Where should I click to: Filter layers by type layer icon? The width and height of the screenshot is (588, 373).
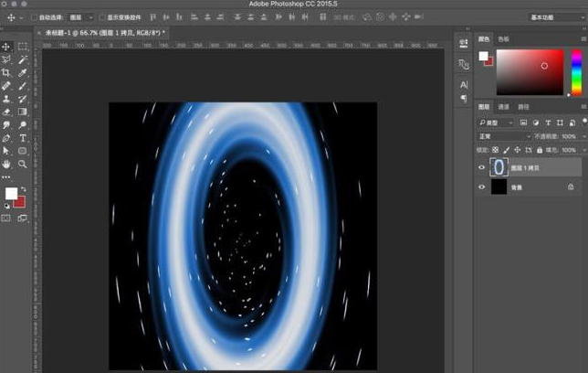pos(548,123)
